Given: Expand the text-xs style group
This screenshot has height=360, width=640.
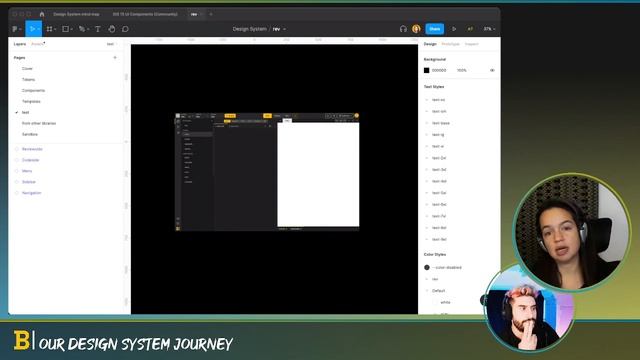Looking at the screenshot, I should 427,100.
